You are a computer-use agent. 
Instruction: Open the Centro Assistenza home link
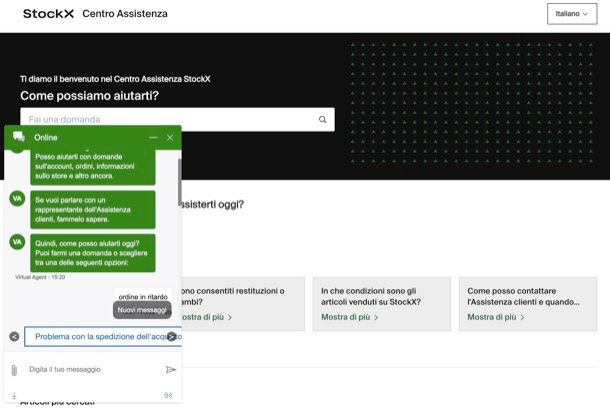point(125,14)
